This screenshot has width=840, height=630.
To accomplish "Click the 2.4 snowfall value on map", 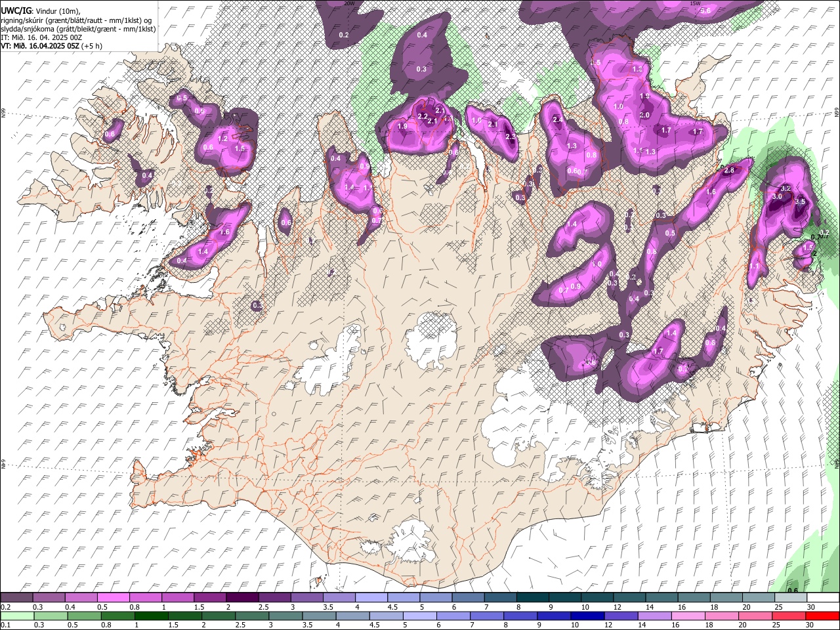I will pyautogui.click(x=558, y=120).
